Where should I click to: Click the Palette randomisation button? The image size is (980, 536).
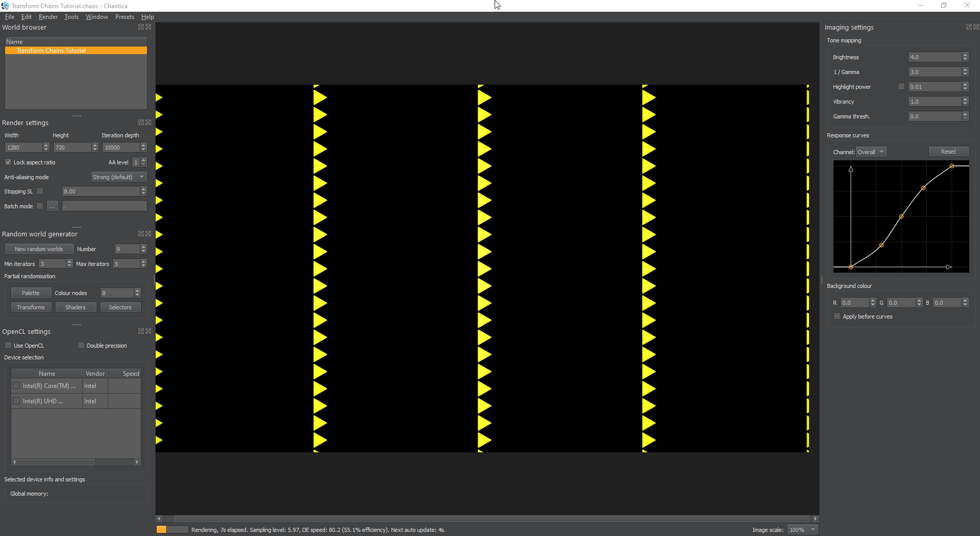click(x=31, y=293)
